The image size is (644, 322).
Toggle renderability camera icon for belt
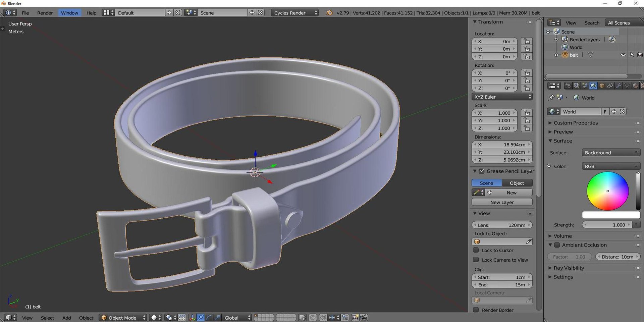click(x=640, y=55)
